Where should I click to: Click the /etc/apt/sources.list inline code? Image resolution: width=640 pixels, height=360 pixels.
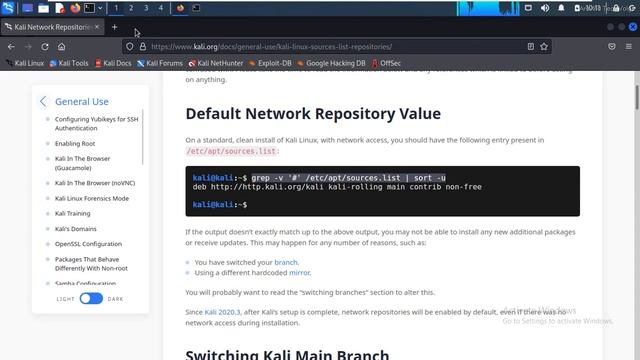pyautogui.click(x=231, y=151)
